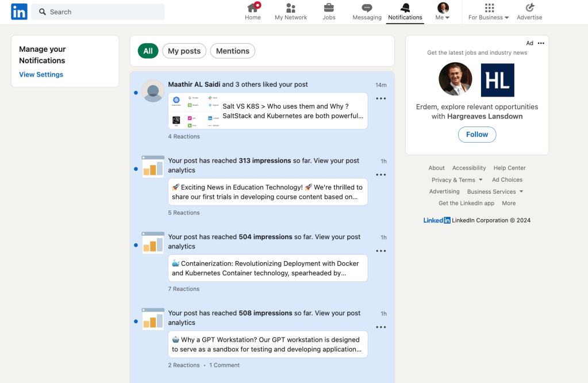Open the Help Center footer link
588x383 pixels.
[509, 168]
